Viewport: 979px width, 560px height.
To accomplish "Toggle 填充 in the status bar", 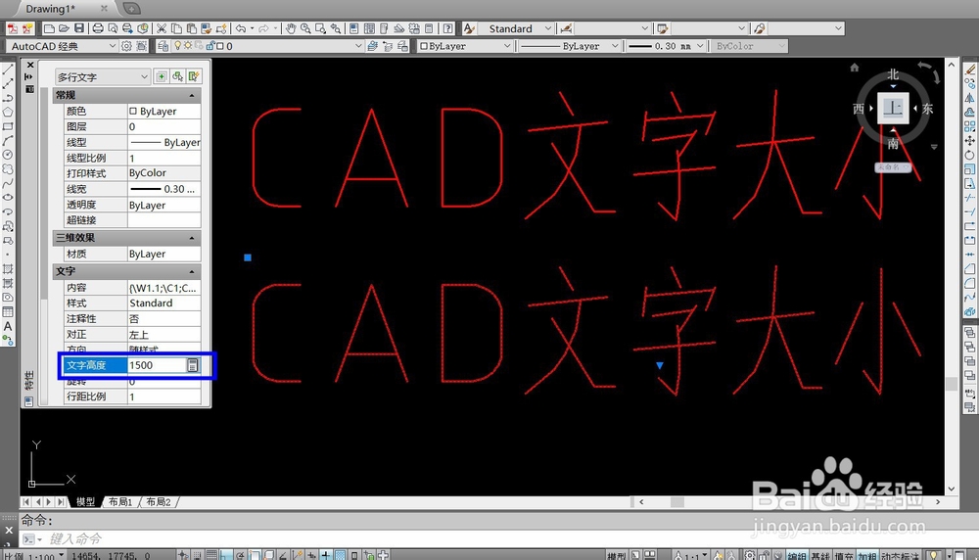I will [844, 555].
